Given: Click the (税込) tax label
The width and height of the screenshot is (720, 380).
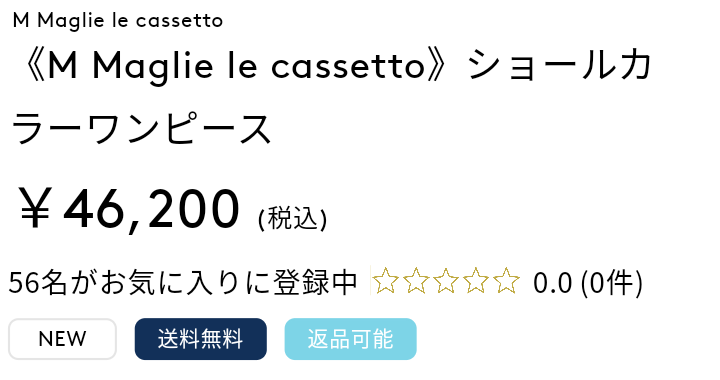Looking at the screenshot, I should pos(292,218).
